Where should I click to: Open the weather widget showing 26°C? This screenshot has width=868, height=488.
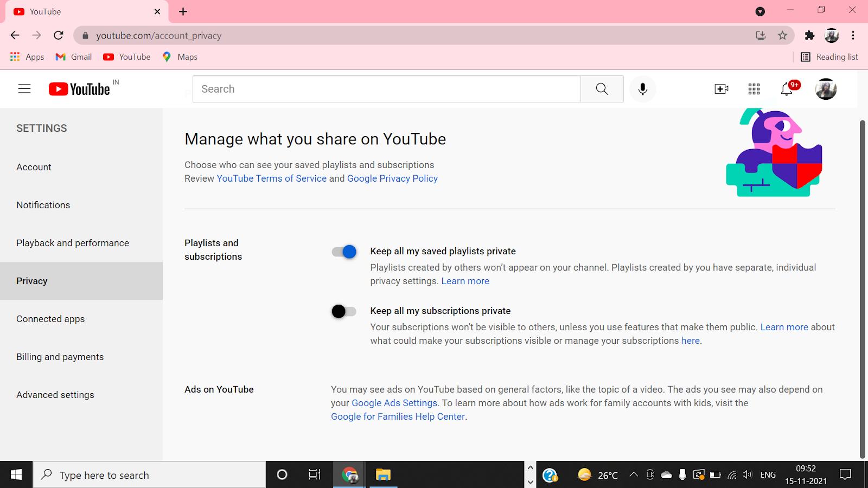[x=598, y=475]
